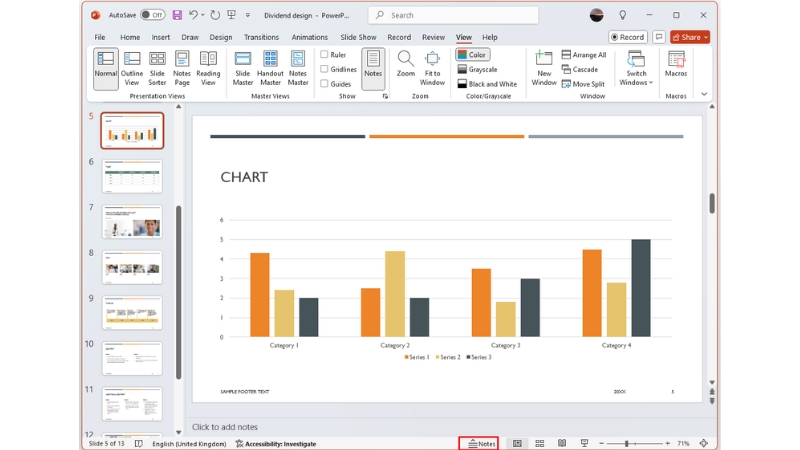The width and height of the screenshot is (800, 450).
Task: Open the Slide Show tab
Action: (x=358, y=37)
